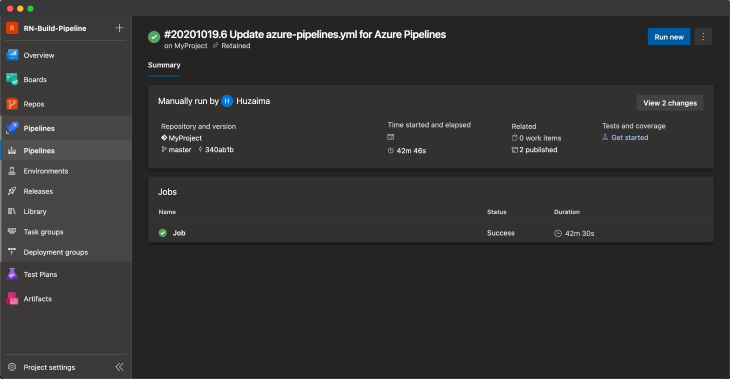The width and height of the screenshot is (730, 379).
Task: Click the clock icon beside 42m 46s
Action: coord(391,151)
